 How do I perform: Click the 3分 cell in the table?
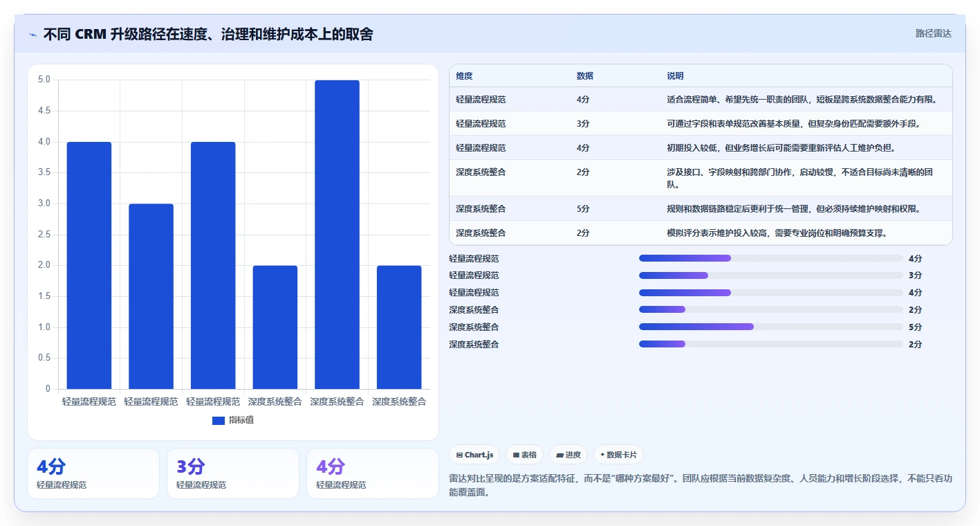coord(582,124)
